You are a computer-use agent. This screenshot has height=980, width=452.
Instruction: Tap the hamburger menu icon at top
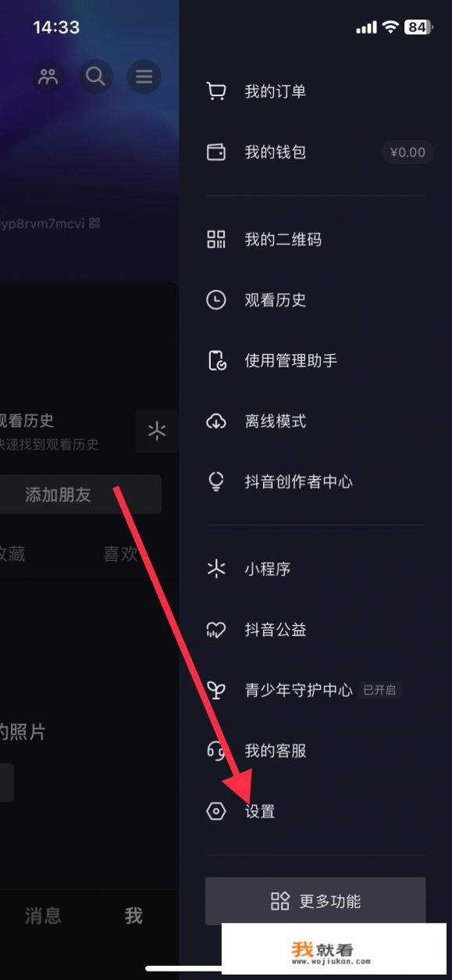pos(144,77)
